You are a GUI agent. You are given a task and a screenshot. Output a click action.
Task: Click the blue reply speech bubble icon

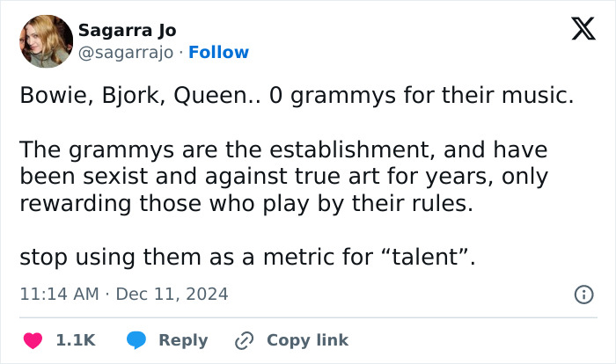pos(136,340)
